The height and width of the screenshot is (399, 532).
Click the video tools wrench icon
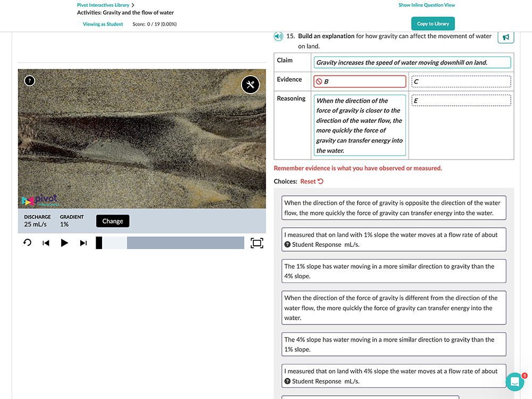pos(250,85)
